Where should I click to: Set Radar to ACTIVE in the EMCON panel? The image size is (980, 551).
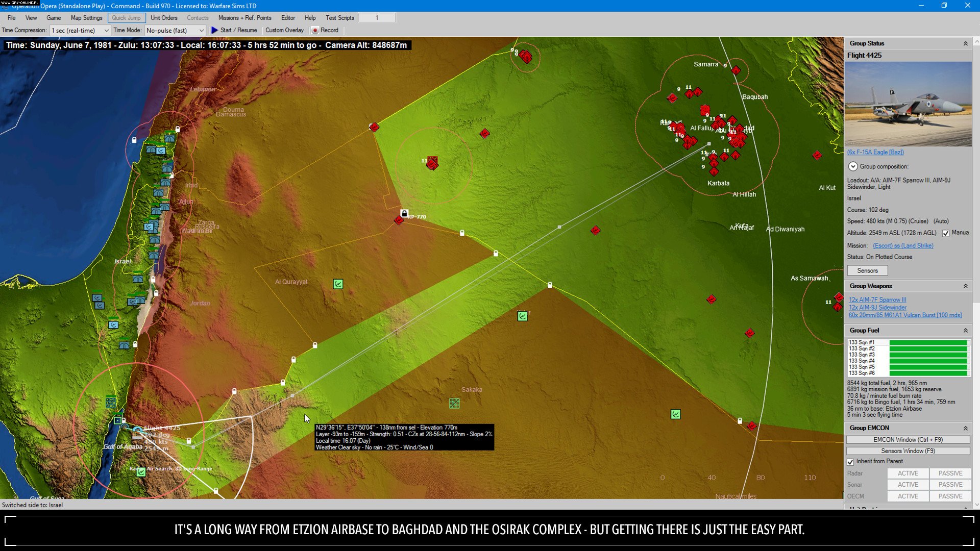click(908, 473)
